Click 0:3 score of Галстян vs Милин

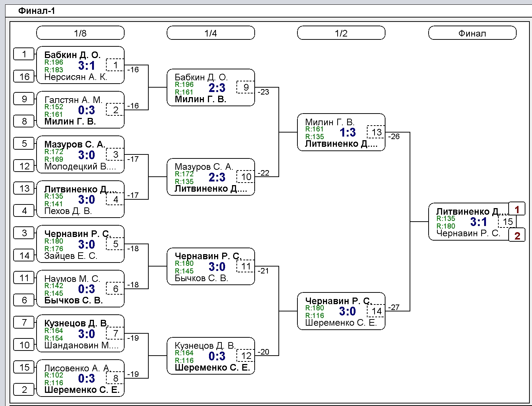(87, 110)
